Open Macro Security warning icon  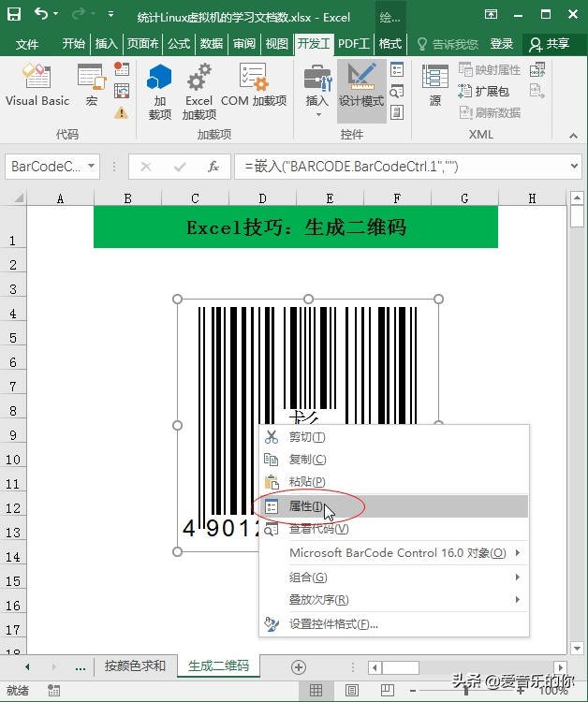(122, 112)
